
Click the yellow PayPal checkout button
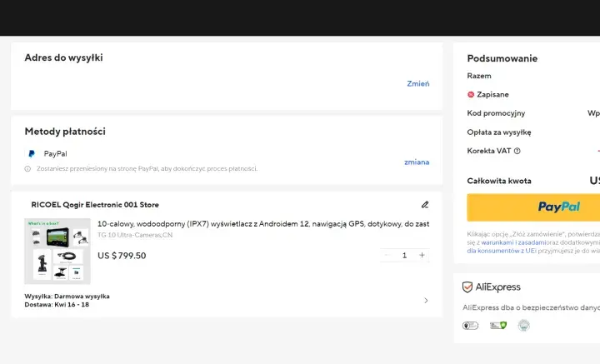click(x=533, y=207)
